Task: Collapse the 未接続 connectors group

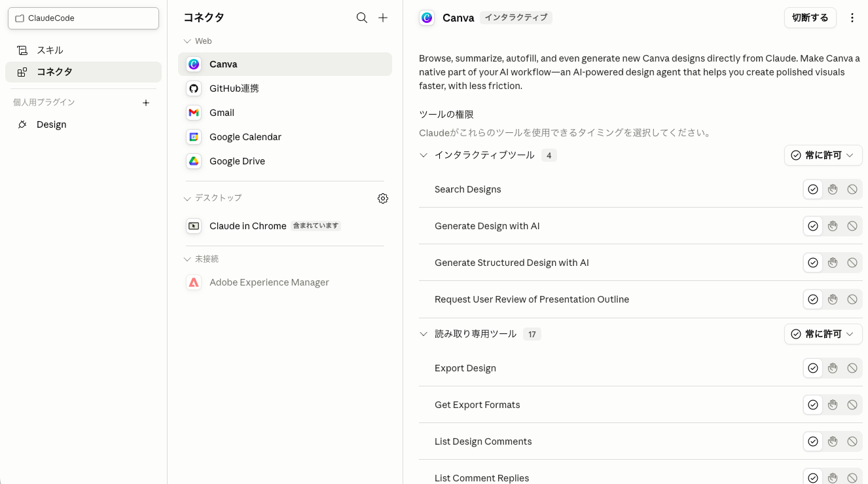Action: pyautogui.click(x=187, y=259)
